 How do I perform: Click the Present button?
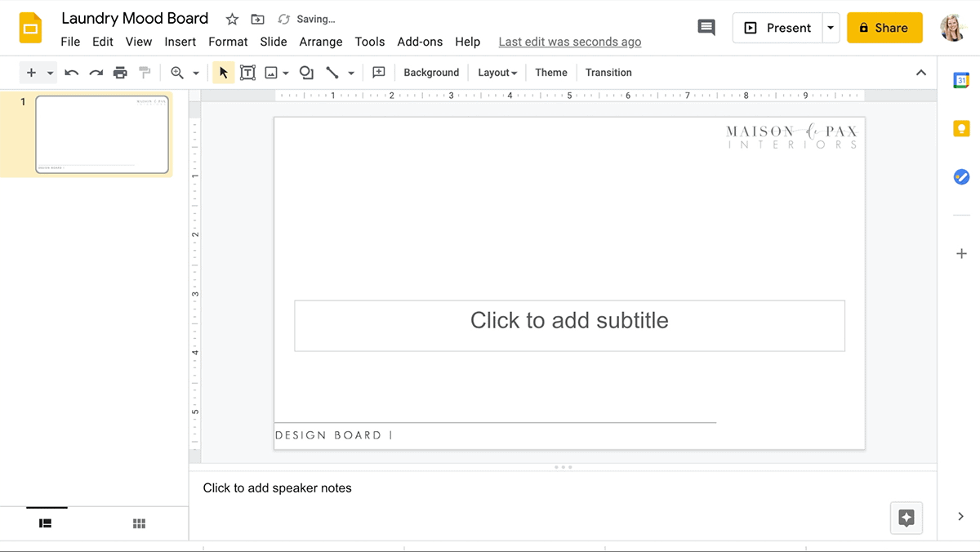coord(777,28)
